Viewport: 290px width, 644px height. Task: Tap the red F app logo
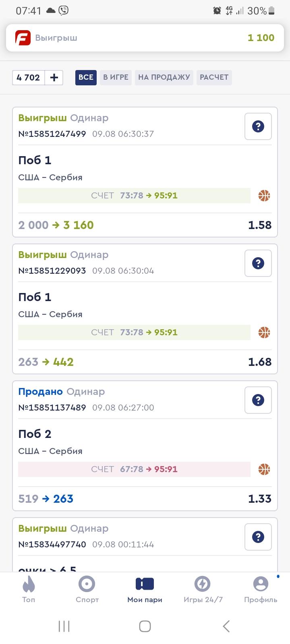click(23, 38)
